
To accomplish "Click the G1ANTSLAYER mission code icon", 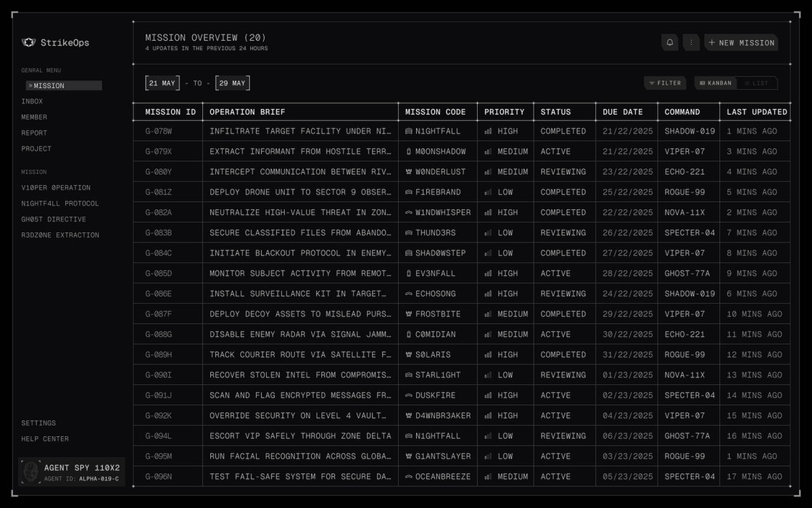I will click(x=409, y=456).
